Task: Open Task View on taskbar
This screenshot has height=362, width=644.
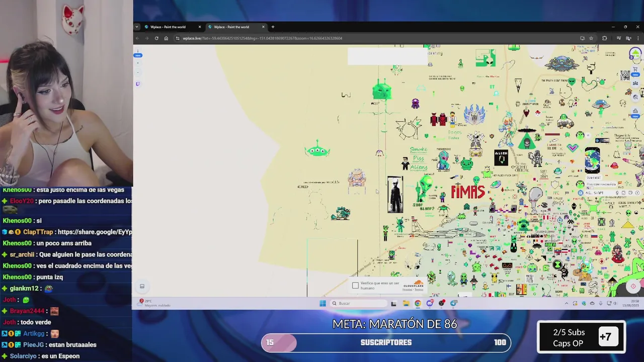Action: (393, 303)
